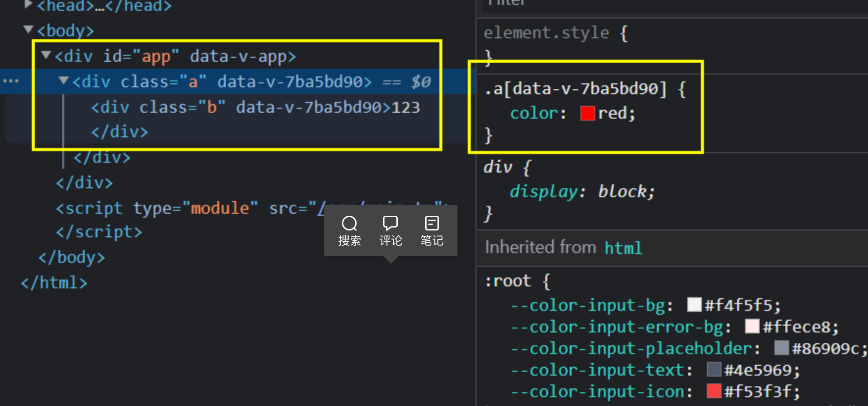Screen dimensions: 868x406
Task: Click the --color-input-bg variable name
Action: pyautogui.click(x=588, y=305)
